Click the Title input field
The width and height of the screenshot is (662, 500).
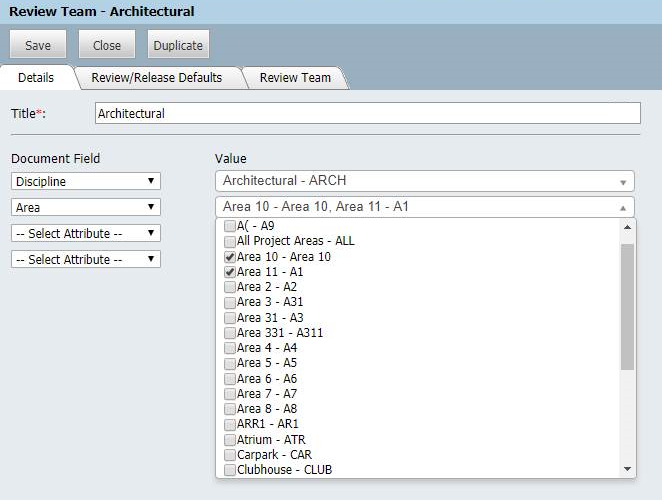click(x=368, y=113)
